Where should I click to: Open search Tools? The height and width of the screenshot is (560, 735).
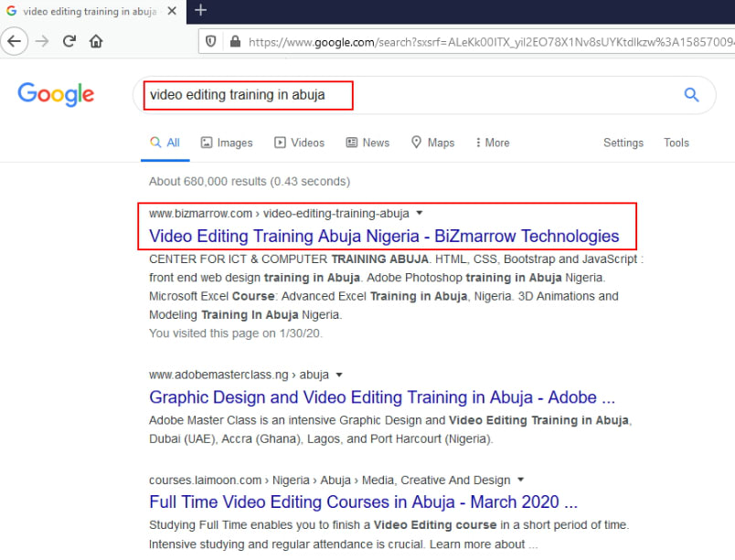(676, 143)
